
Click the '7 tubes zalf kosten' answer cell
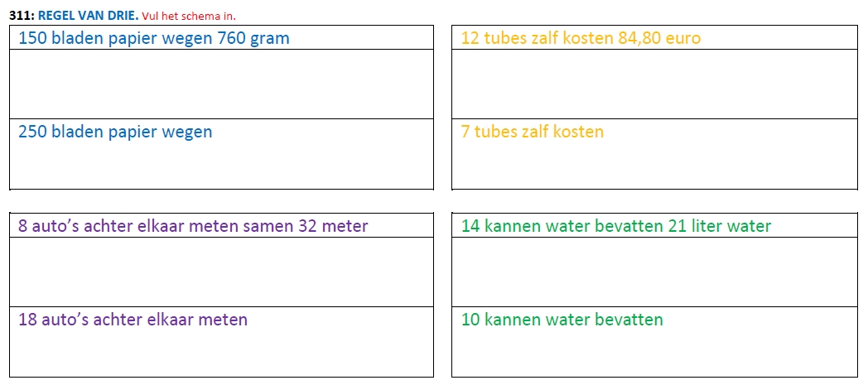655,154
